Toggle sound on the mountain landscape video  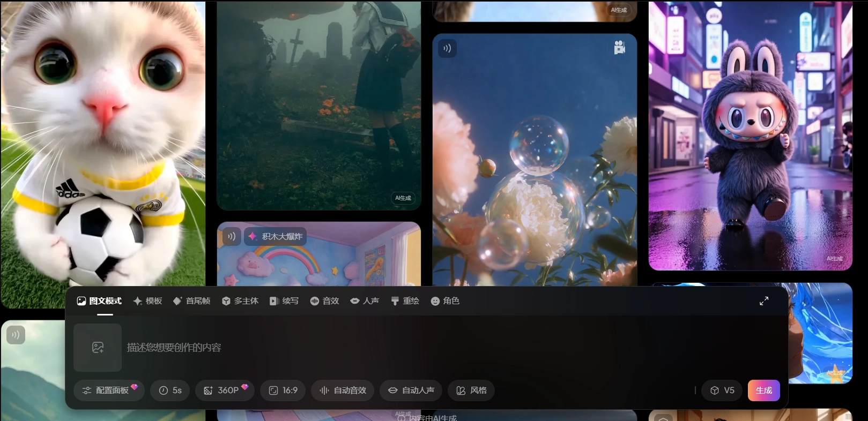point(16,335)
